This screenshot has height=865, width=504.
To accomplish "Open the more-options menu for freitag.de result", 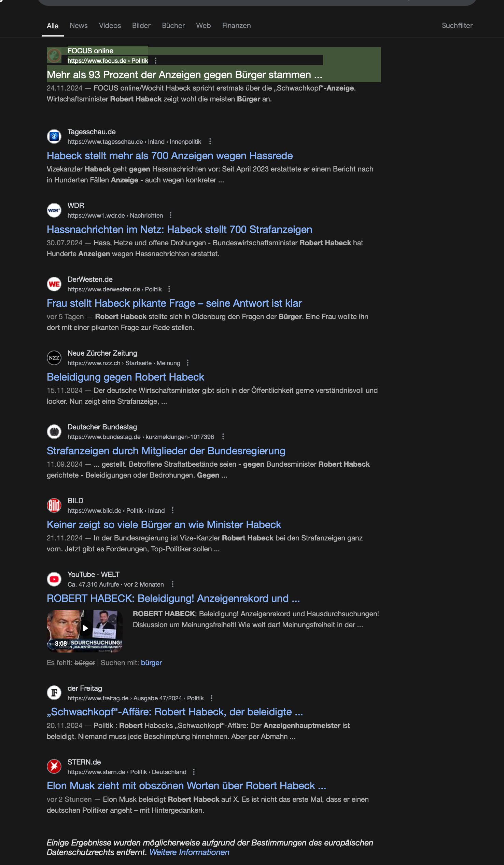I will pyautogui.click(x=211, y=698).
